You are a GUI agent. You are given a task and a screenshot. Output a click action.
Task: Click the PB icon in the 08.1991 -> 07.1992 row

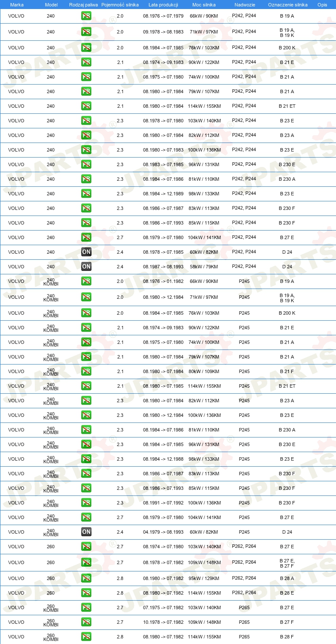pyautogui.click(x=86, y=503)
